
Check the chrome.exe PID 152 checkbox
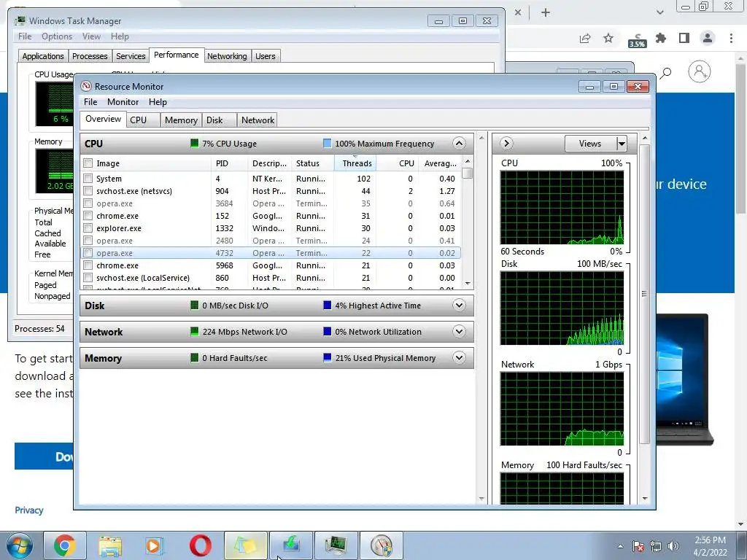click(88, 216)
